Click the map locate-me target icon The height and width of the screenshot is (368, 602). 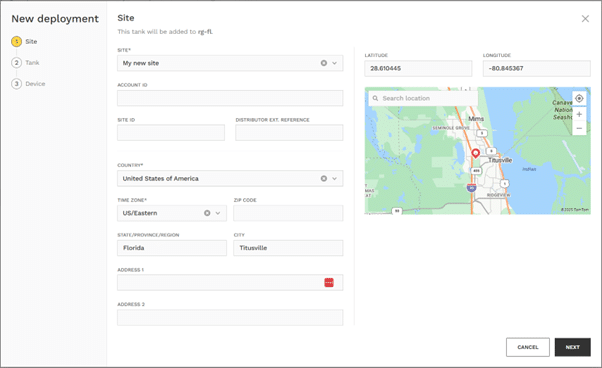[x=579, y=99]
